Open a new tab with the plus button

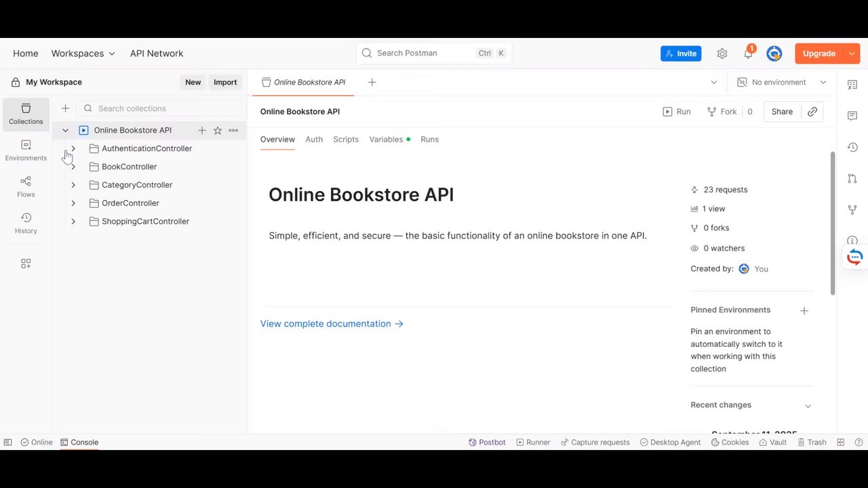[372, 83]
